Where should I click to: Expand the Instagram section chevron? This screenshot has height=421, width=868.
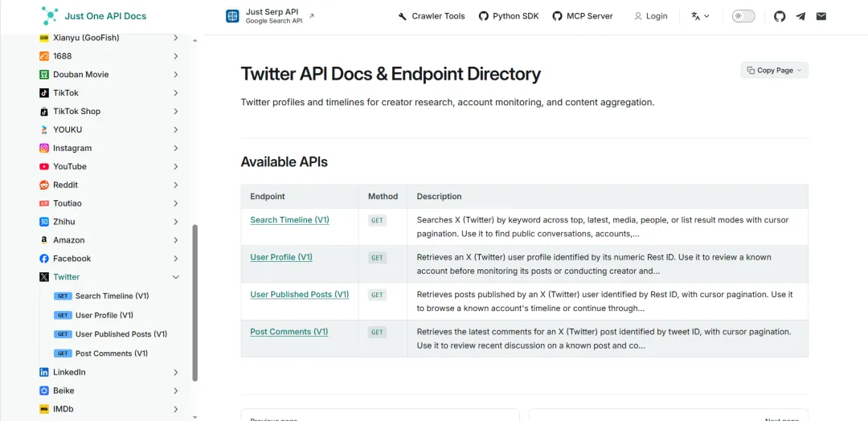175,148
